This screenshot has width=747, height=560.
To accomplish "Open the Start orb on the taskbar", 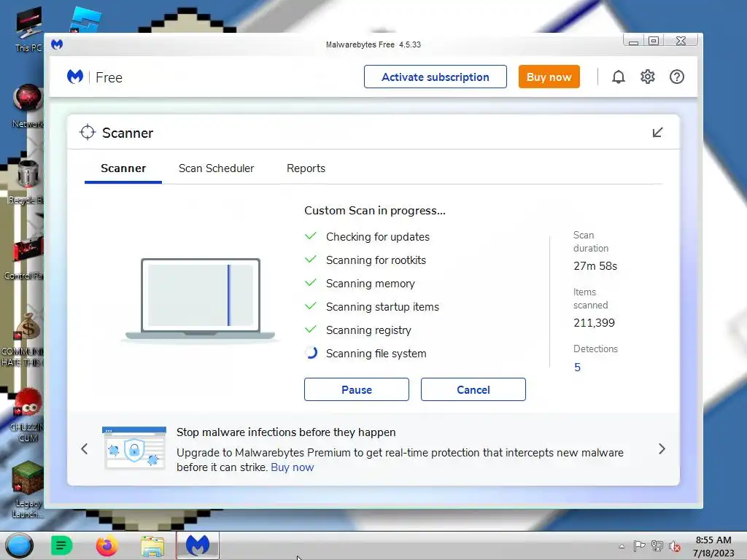I will [19, 545].
